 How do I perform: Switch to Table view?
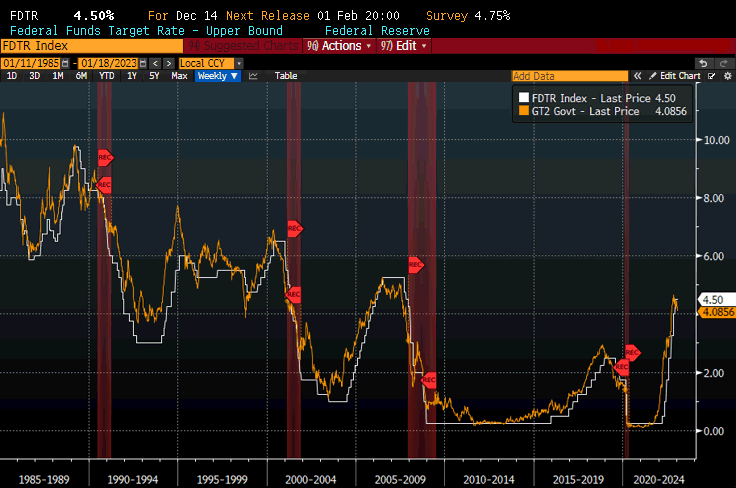pos(286,76)
